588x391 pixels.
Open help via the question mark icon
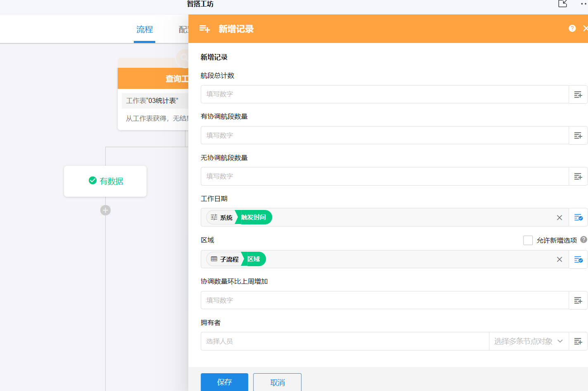click(572, 28)
